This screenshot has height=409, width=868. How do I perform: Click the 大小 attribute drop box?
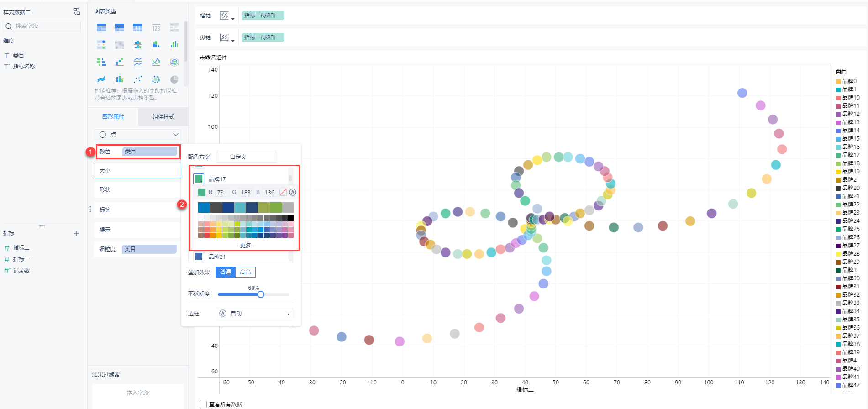point(138,171)
